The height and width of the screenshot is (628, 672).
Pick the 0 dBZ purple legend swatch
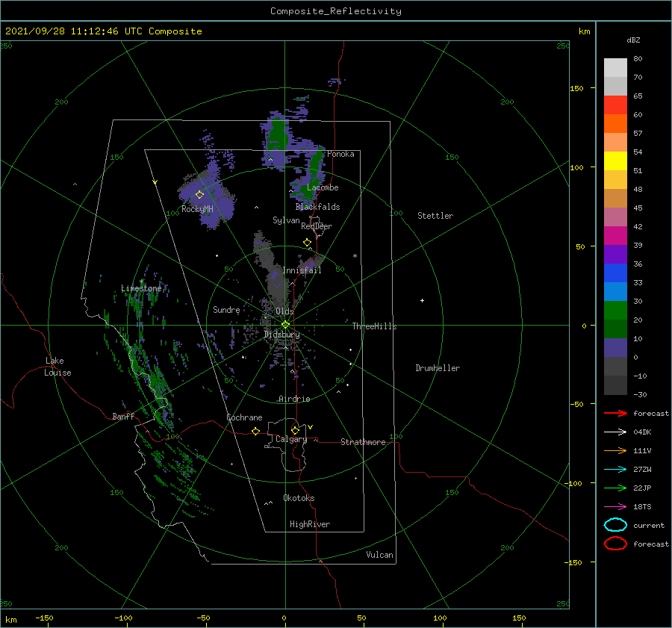click(x=615, y=347)
